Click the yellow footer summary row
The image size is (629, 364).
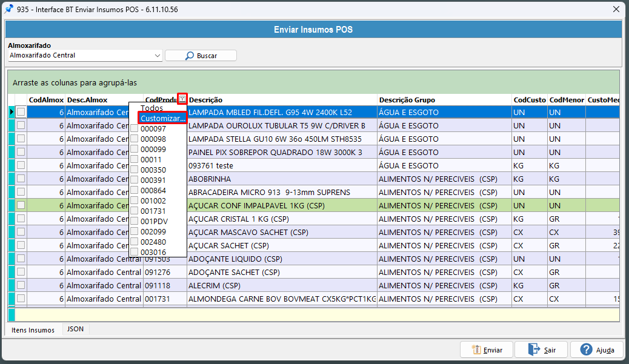(317, 314)
